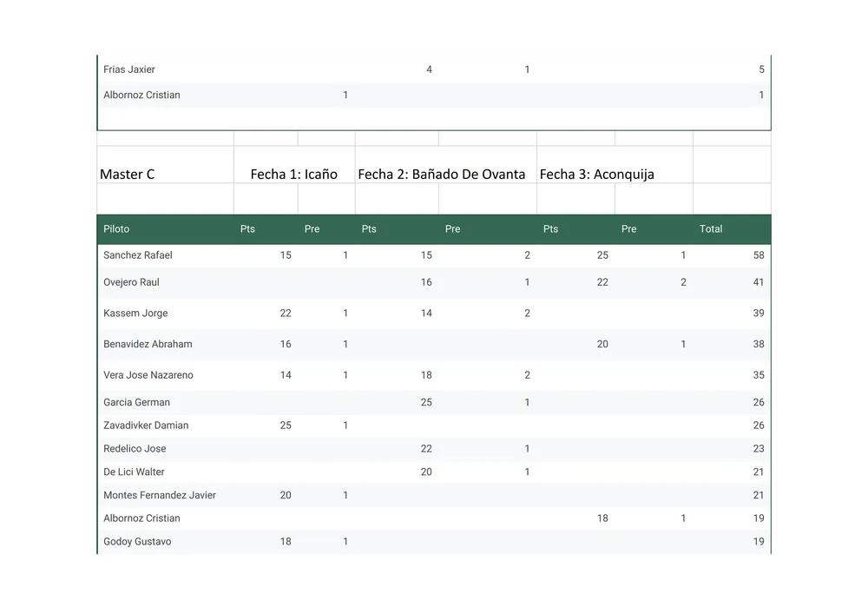Select Sanchez Rafael's total of 58
The height and width of the screenshot is (614, 868).
pyautogui.click(x=758, y=255)
